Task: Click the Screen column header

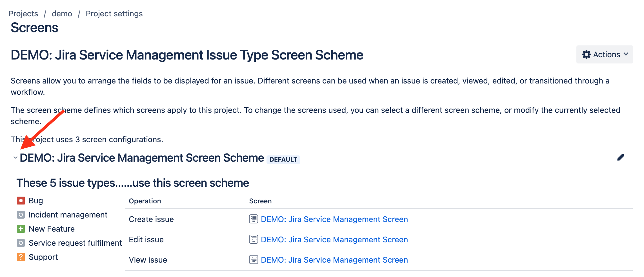Action: [260, 201]
